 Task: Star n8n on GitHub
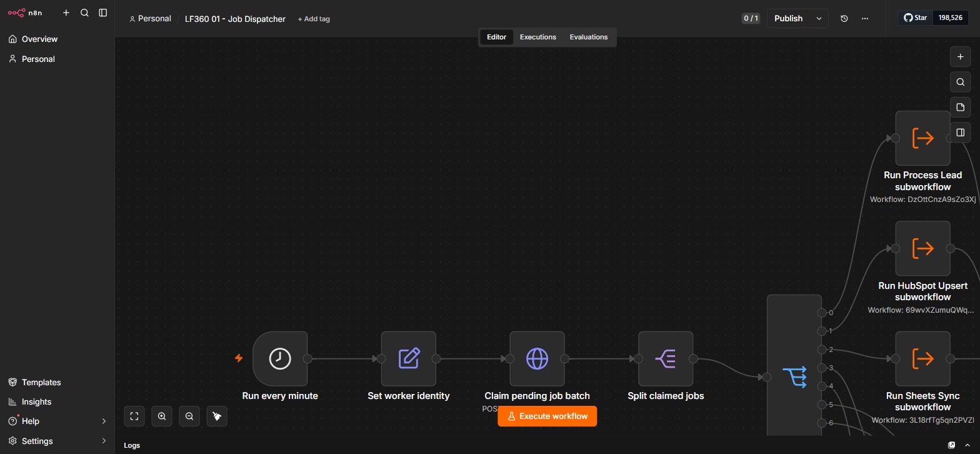[x=915, y=18]
